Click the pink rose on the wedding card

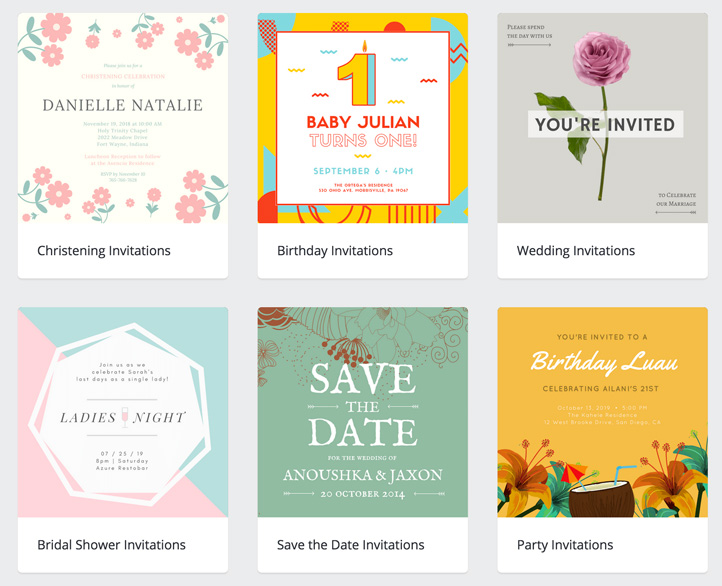[601, 60]
